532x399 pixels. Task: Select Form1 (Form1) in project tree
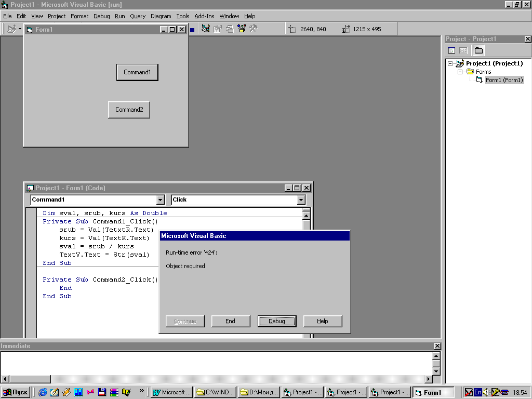click(504, 80)
